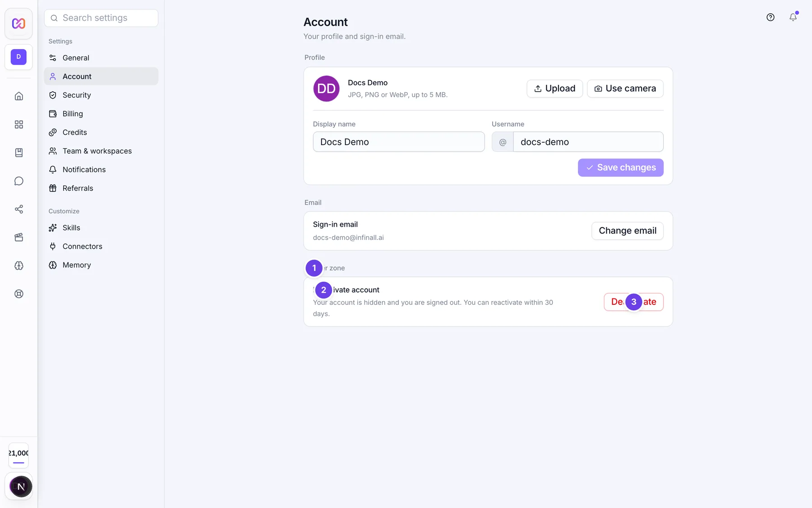Click the Infinall logo icon
812x508 pixels.
(18, 23)
